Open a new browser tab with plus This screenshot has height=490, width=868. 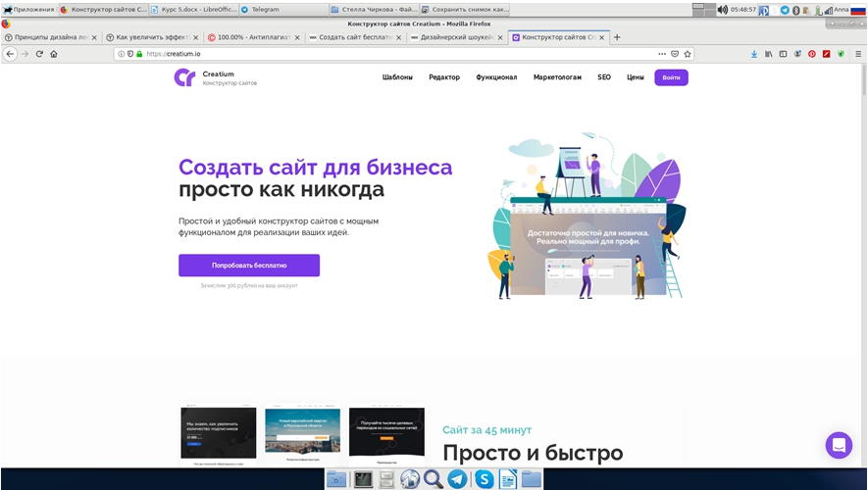[617, 37]
